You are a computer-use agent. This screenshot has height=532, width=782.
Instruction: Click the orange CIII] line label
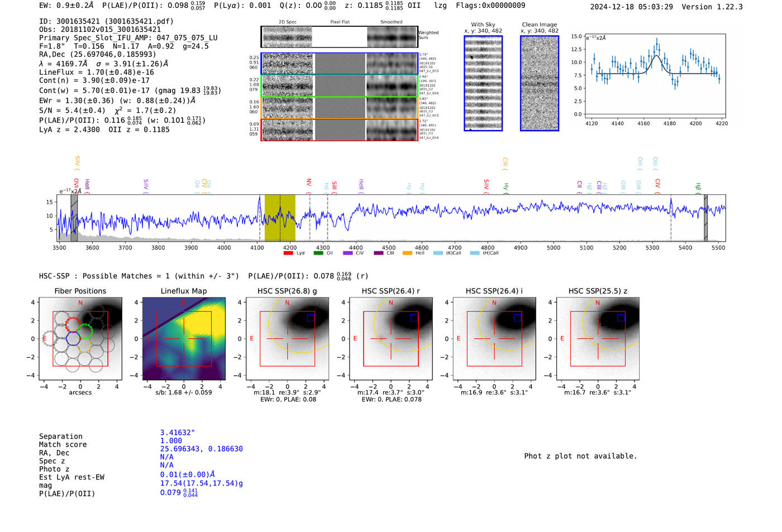point(505,163)
